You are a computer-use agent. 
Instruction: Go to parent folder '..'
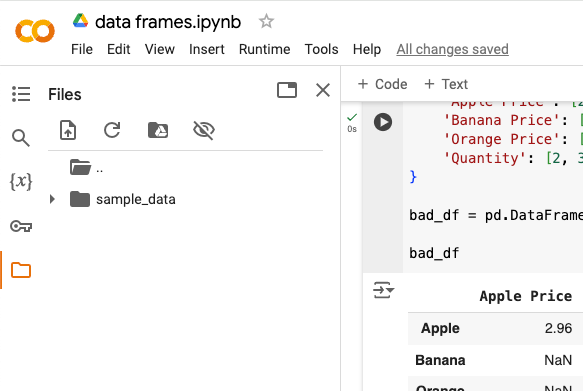86,168
